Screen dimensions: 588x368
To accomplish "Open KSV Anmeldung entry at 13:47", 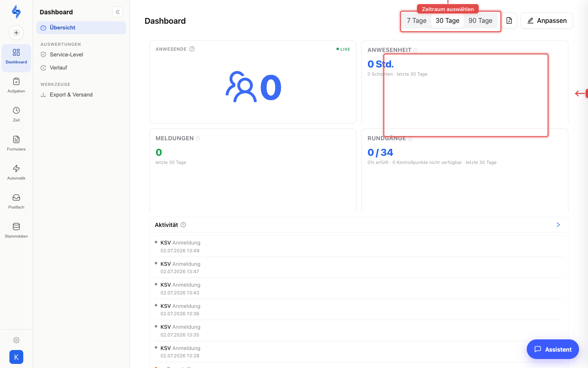I will (359, 267).
